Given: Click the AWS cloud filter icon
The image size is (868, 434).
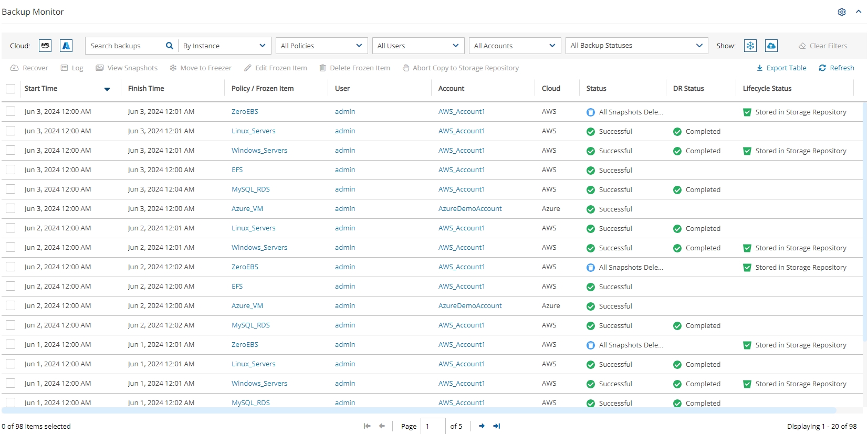Looking at the screenshot, I should tap(45, 46).
